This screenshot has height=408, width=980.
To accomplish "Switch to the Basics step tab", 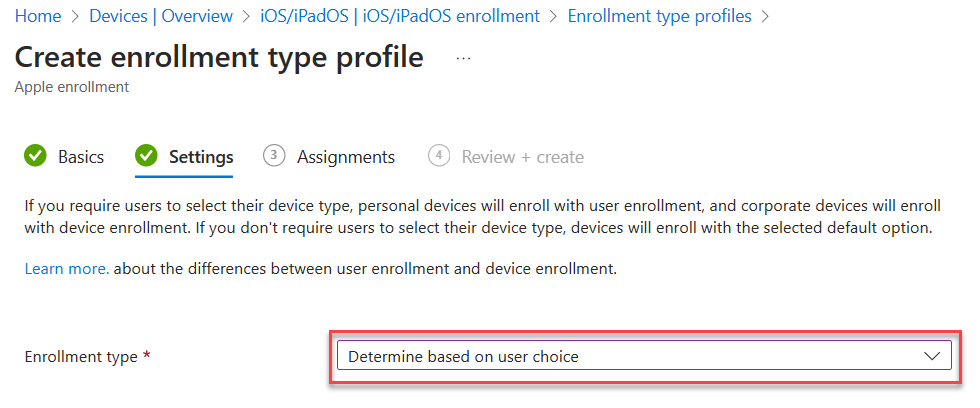I will [x=80, y=157].
